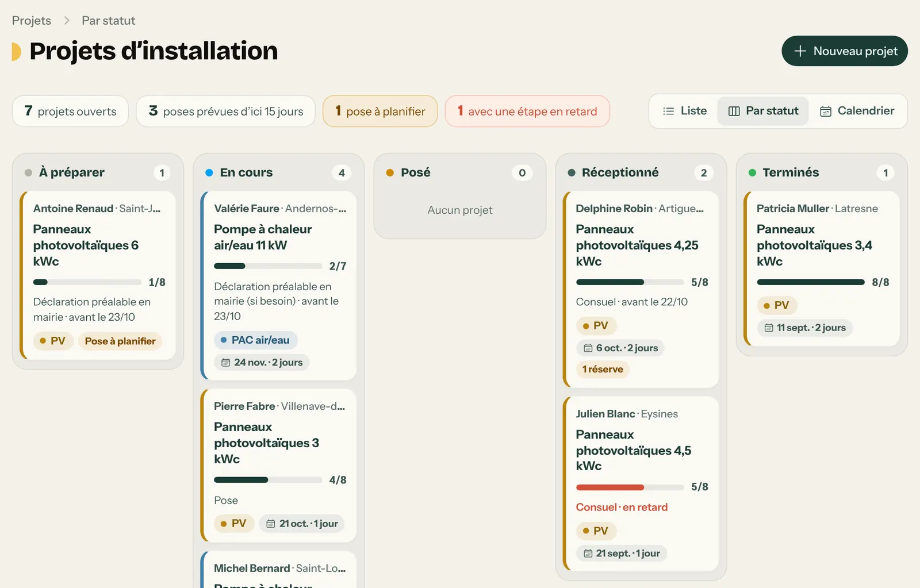Viewport: 920px width, 588px height.
Task: Click the list icon beside Liste
Action: click(668, 111)
